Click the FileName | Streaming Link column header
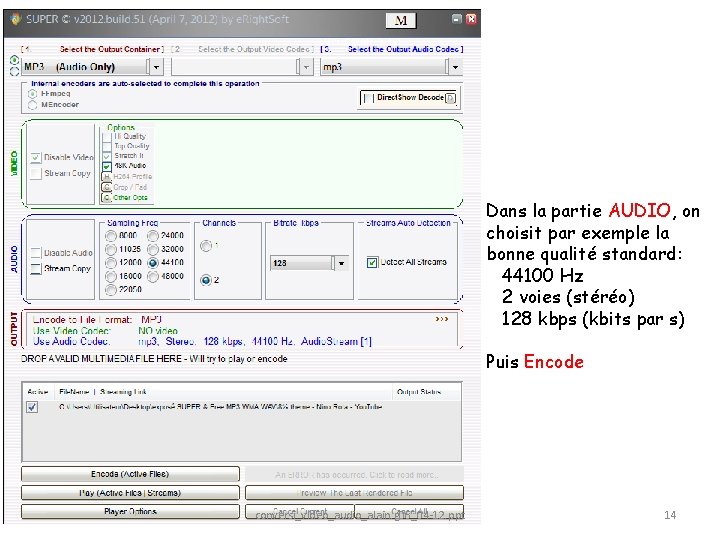The height and width of the screenshot is (540, 720). click(102, 392)
